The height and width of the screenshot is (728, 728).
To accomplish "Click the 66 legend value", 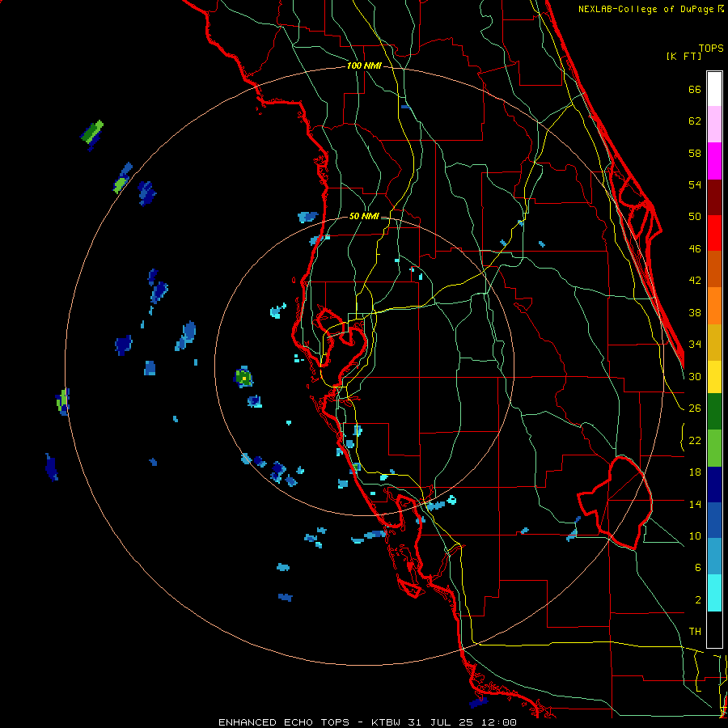I will coord(695,90).
